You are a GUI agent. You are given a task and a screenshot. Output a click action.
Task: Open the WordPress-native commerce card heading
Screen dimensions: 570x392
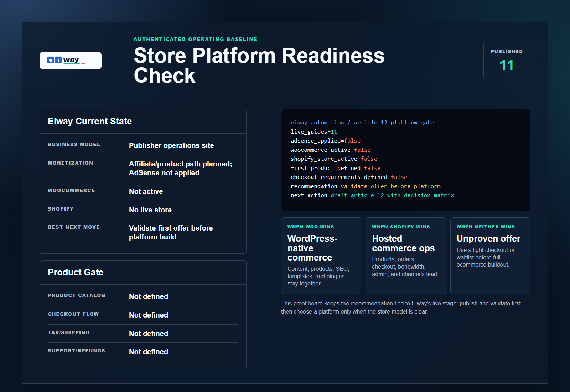point(312,248)
